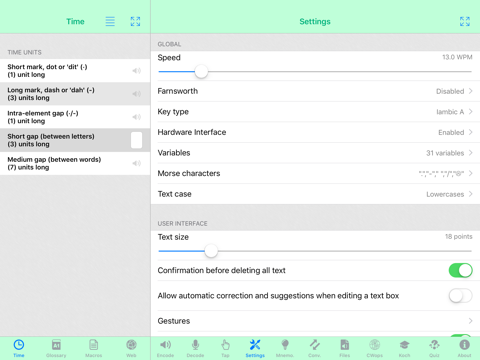Click the Settings title in header
480x360 pixels.
pyautogui.click(x=315, y=22)
